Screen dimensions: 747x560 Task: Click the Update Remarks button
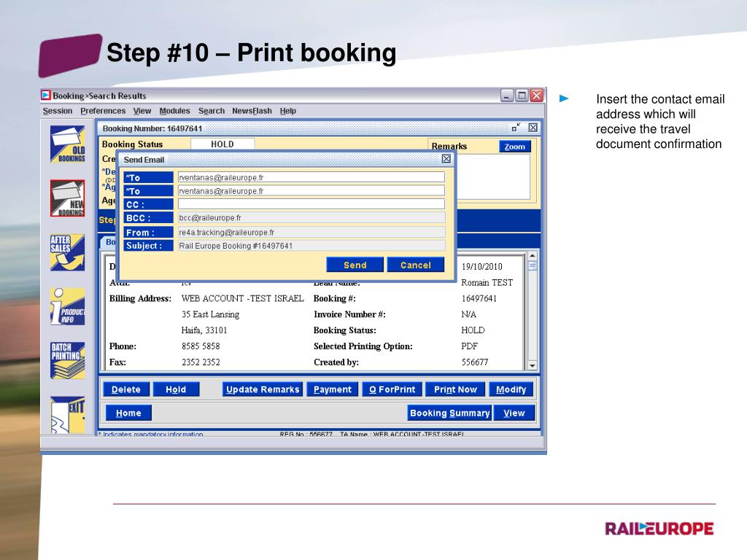tap(263, 389)
